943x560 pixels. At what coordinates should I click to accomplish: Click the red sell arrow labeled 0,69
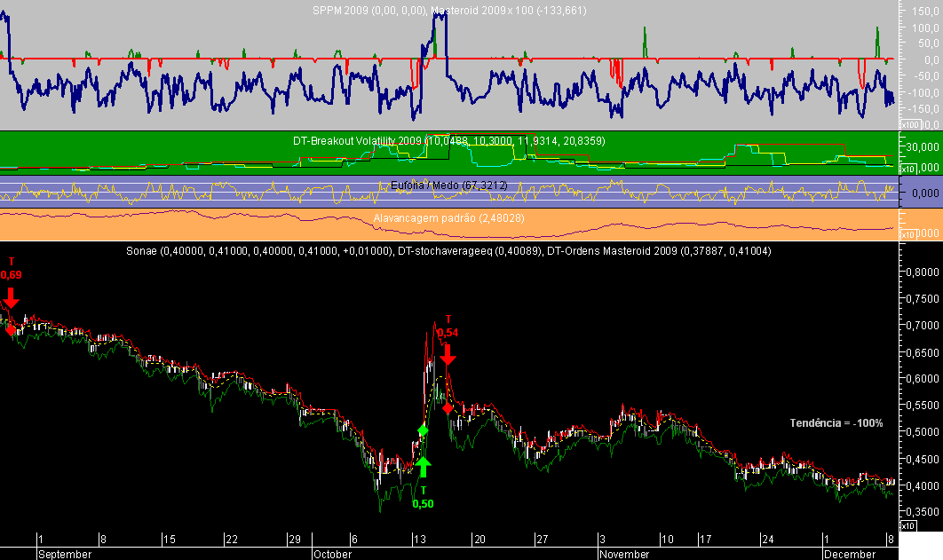pos(11,298)
